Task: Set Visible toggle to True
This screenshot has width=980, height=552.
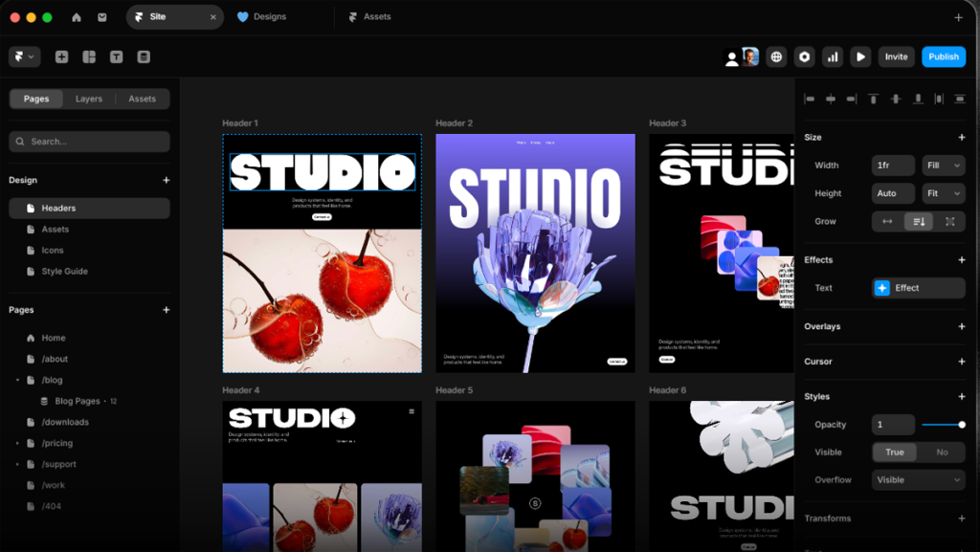Action: 894,453
